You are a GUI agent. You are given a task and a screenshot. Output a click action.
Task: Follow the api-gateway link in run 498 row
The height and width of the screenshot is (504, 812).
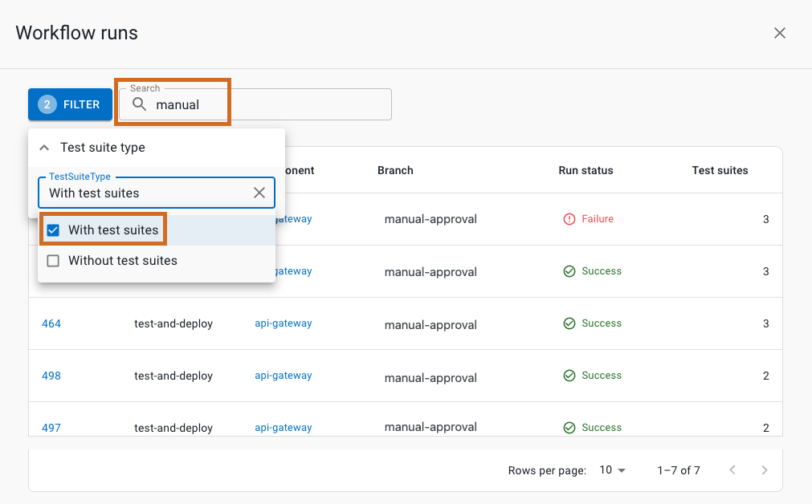click(x=284, y=376)
